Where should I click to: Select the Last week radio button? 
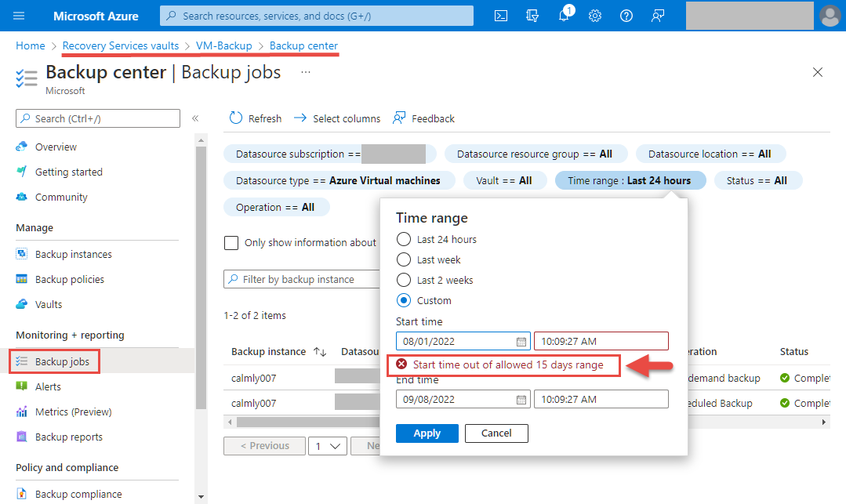[404, 259]
